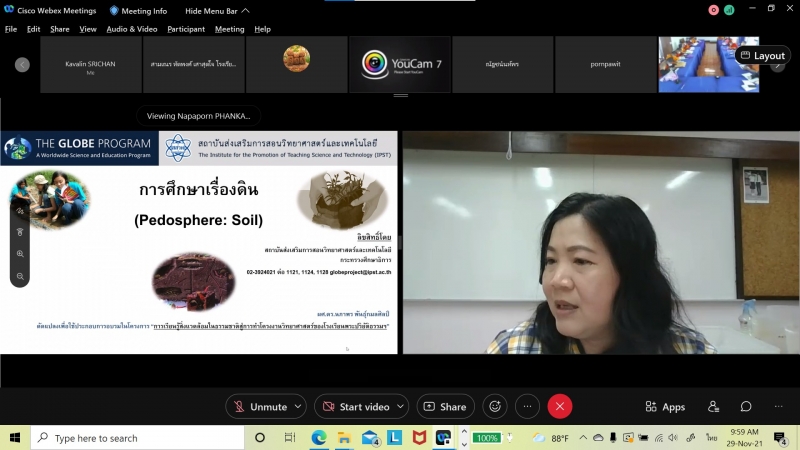Zoom in on the shared content
800x450 pixels.
20,254
